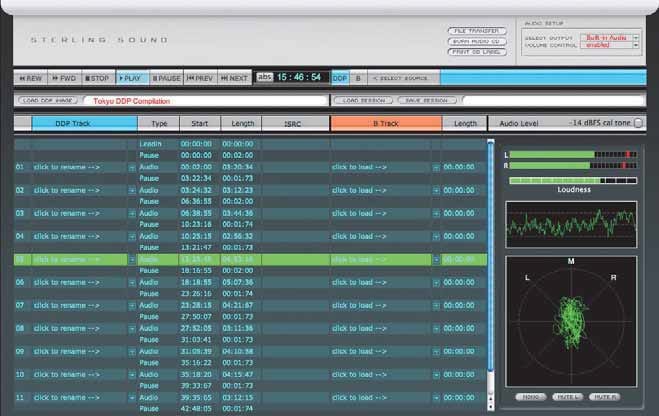Toggle the abs time mode indicator
The width and height of the screenshot is (659, 416).
coord(265,77)
